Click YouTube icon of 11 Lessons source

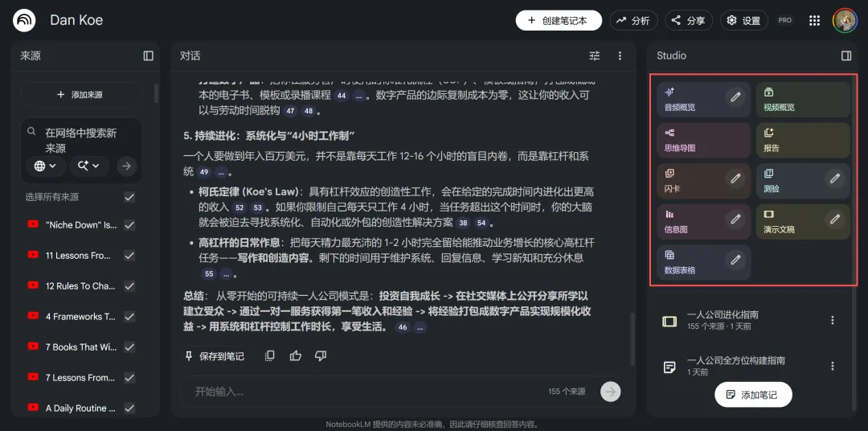(x=33, y=255)
